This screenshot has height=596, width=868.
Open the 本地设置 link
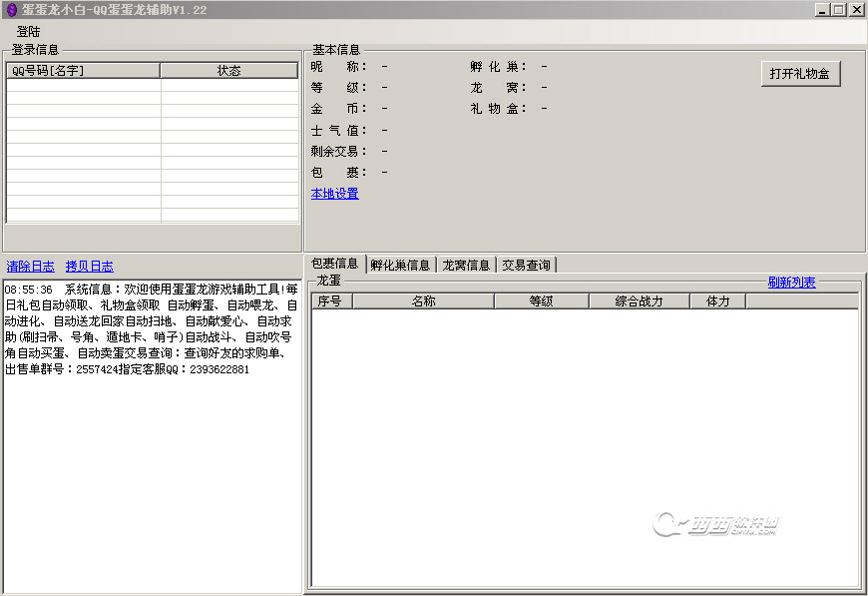[x=334, y=194]
